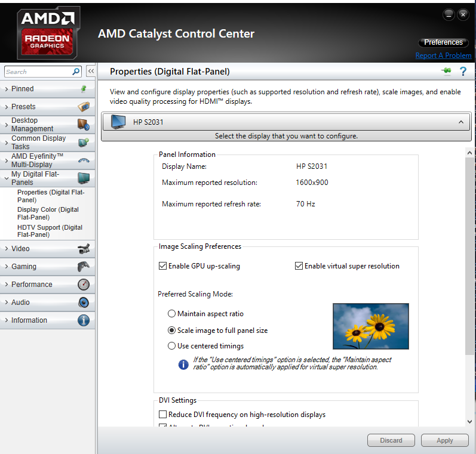Click the '70 Hz' refresh rate value
This screenshot has width=476, height=454.
click(x=305, y=204)
